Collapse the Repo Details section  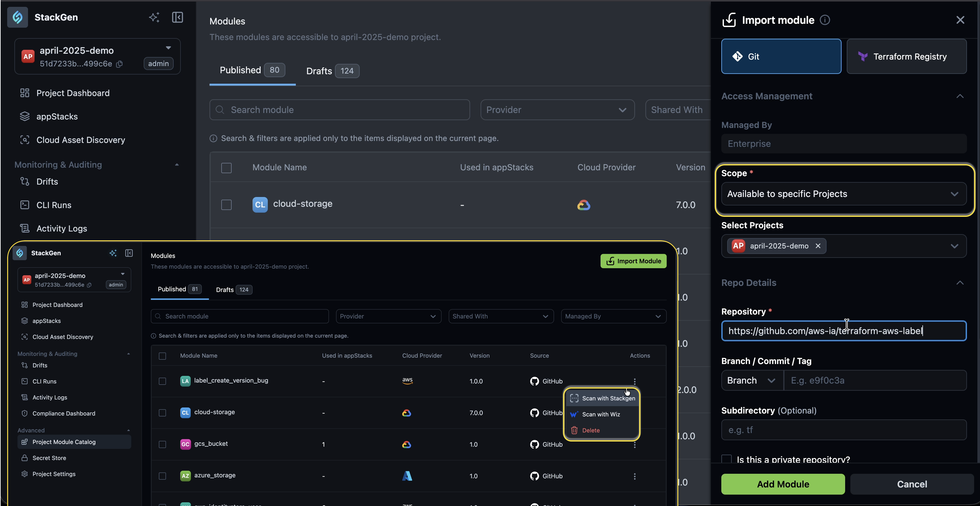coord(960,283)
